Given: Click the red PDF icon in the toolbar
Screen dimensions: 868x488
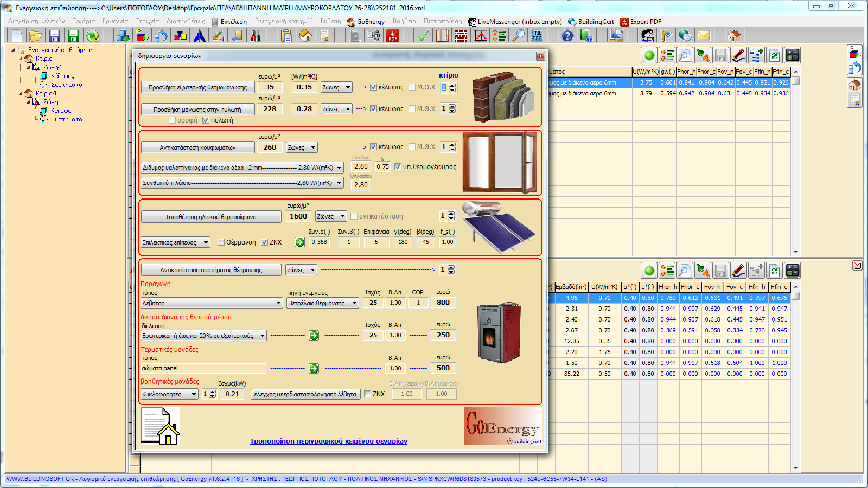Looking at the screenshot, I should tap(393, 36).
